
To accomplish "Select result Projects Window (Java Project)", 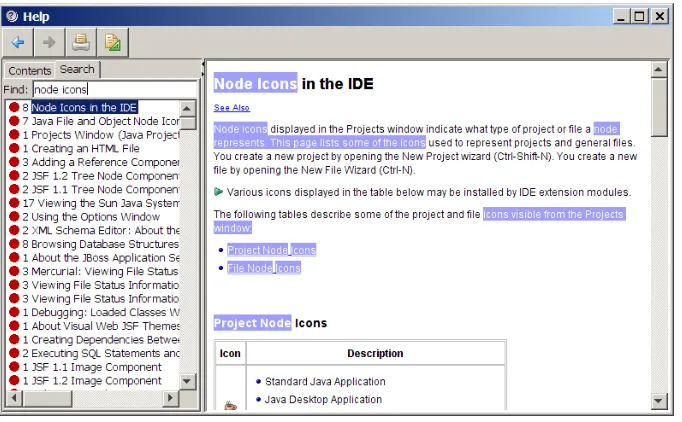I will tap(105, 135).
